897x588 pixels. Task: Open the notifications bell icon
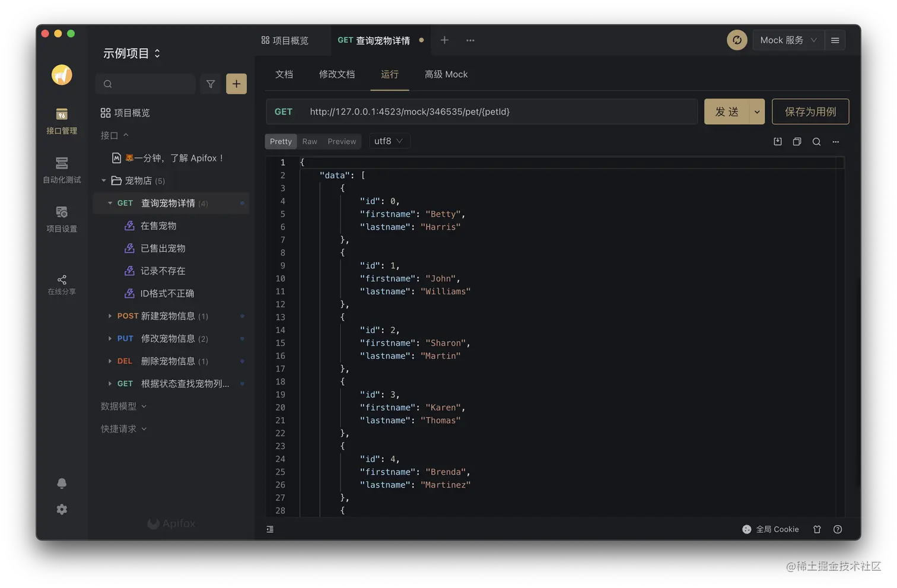click(61, 484)
